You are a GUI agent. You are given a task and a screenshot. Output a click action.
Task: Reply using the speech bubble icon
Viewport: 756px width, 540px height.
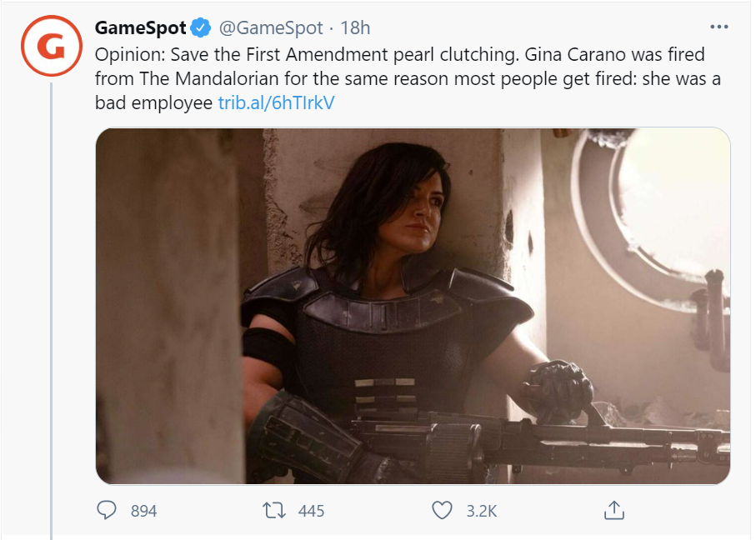pos(107,510)
